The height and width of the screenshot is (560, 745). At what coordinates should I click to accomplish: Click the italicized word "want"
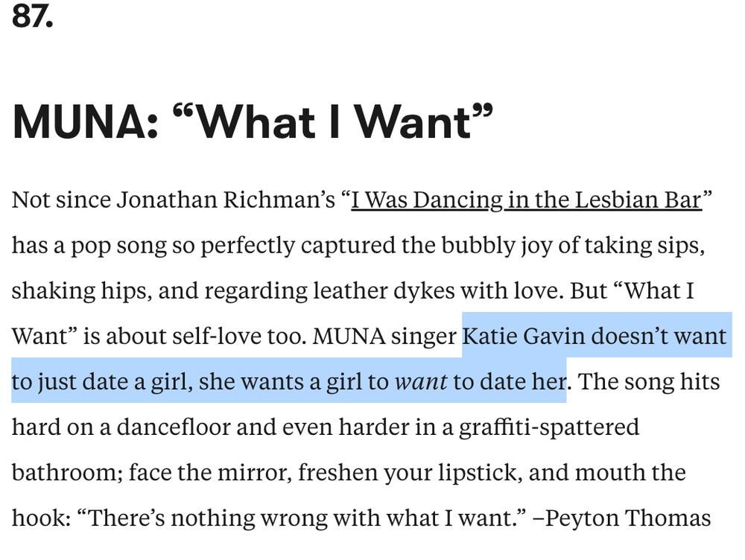(421, 382)
